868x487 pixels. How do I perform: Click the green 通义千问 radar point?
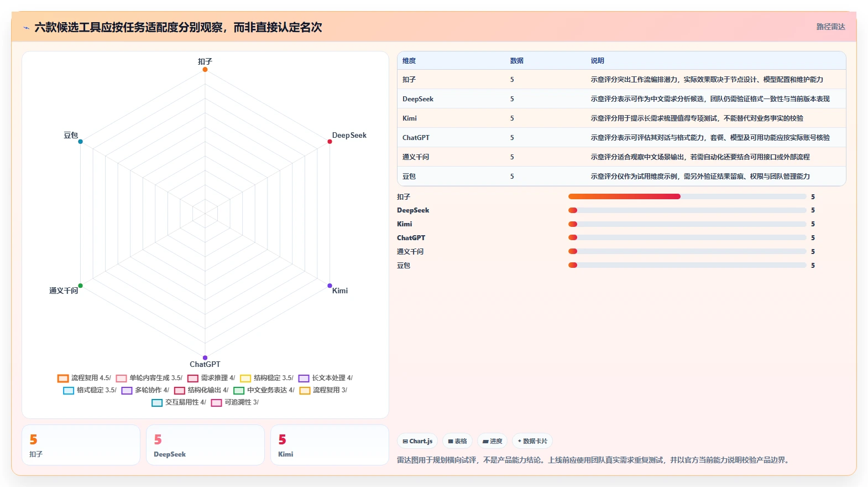coord(80,286)
